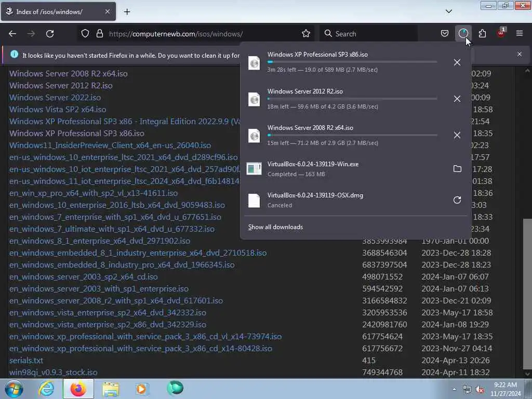Open the Windows Start menu orb

click(x=14, y=389)
